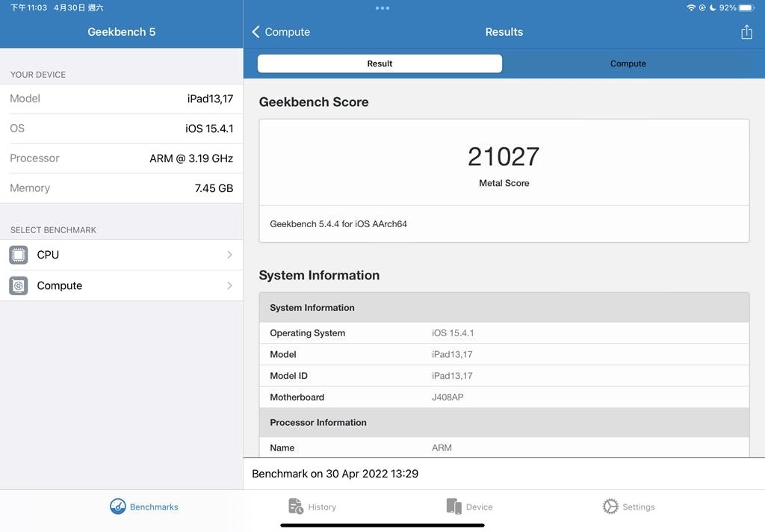Select the History tab label

tap(322, 507)
